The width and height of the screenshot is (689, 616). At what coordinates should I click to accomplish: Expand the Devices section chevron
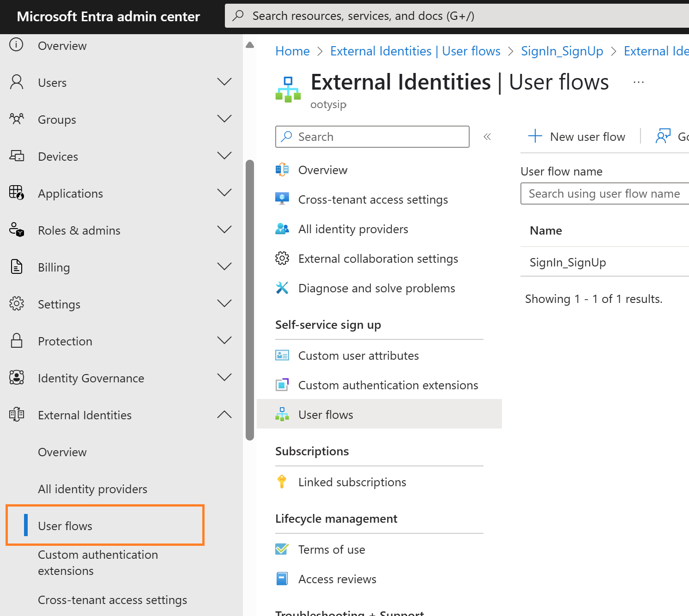(x=224, y=156)
